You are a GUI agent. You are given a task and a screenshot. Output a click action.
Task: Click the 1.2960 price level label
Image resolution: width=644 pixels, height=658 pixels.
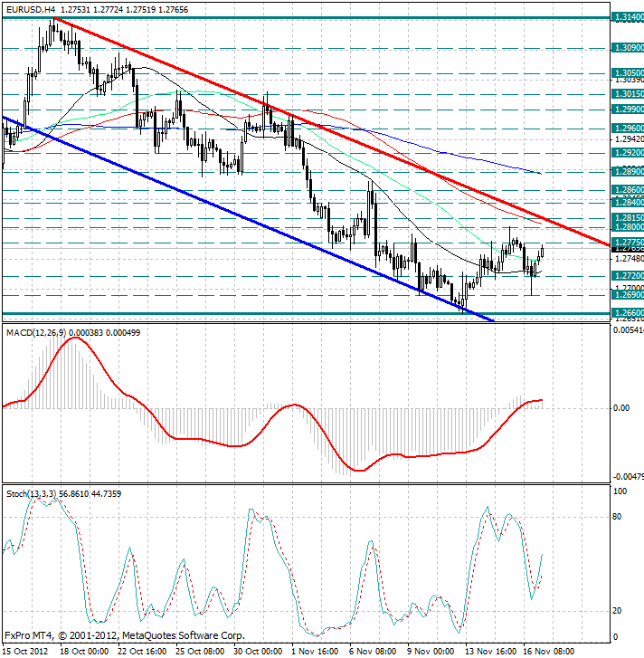click(x=628, y=128)
